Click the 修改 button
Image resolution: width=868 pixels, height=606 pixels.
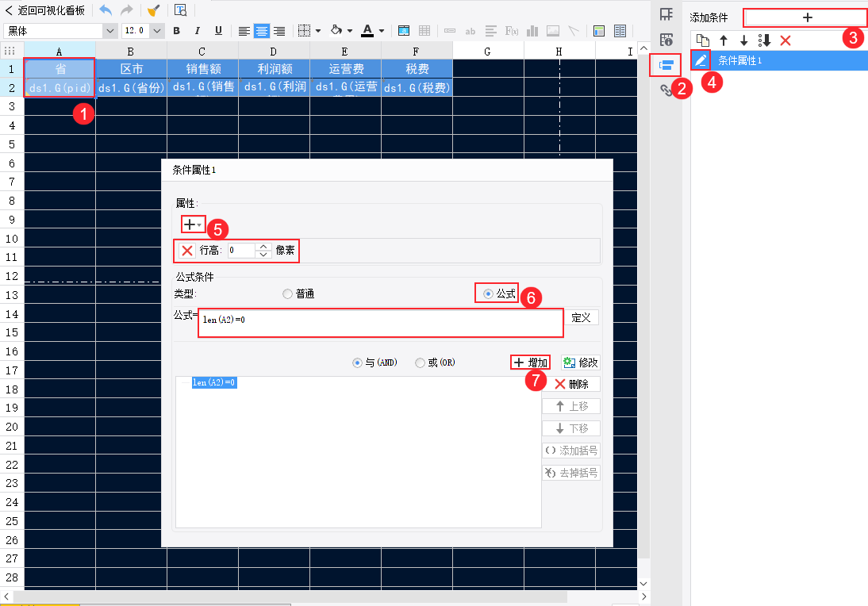coord(580,362)
